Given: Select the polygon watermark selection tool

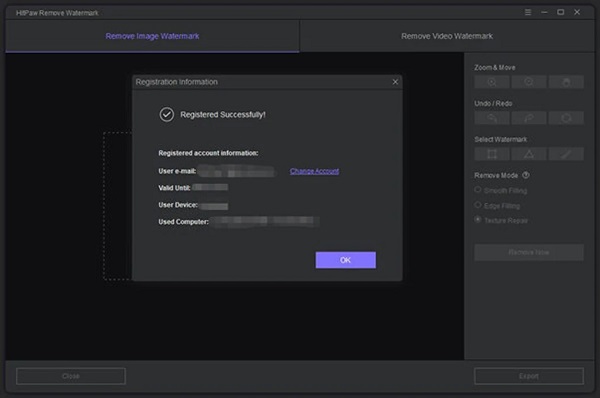Looking at the screenshot, I should 529,154.
